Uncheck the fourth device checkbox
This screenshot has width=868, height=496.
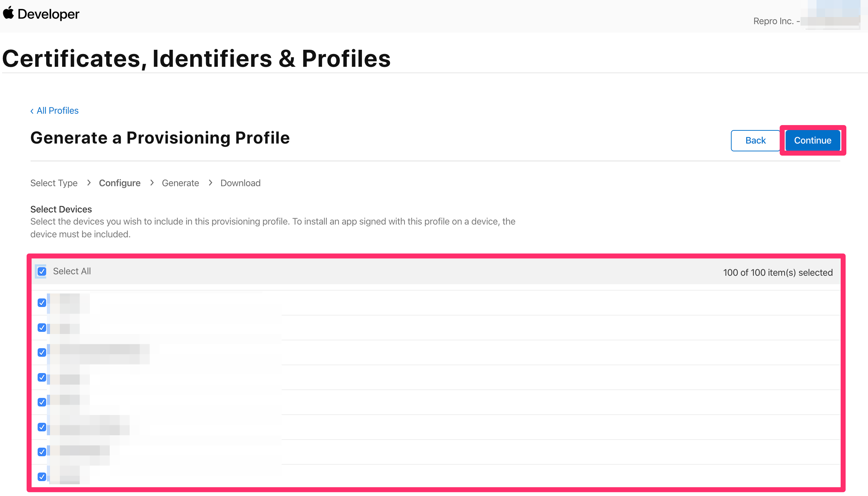[x=42, y=377]
